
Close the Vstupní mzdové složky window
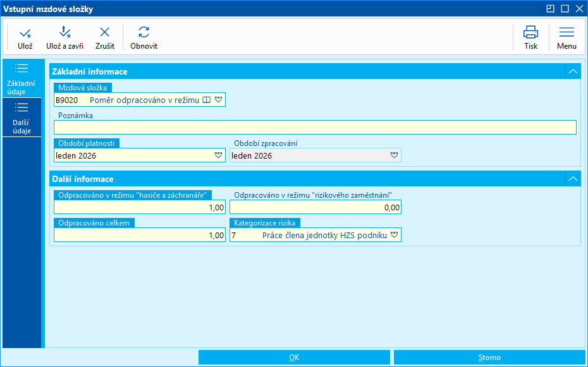coord(579,9)
